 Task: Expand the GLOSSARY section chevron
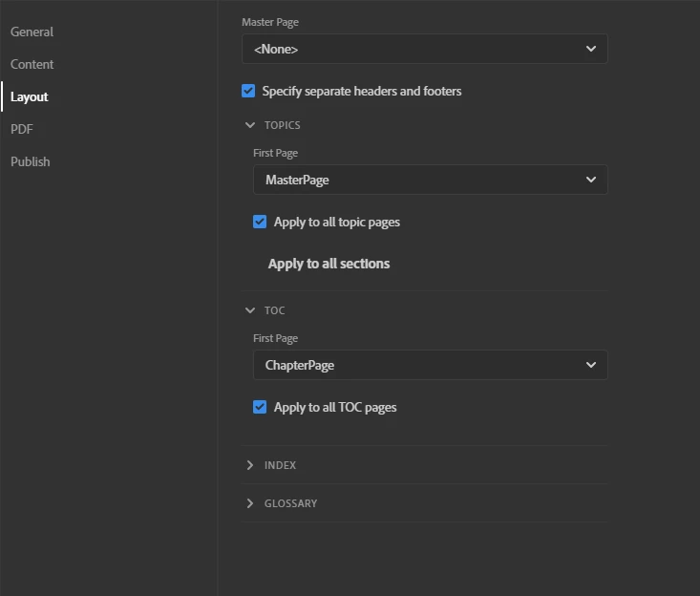point(250,503)
